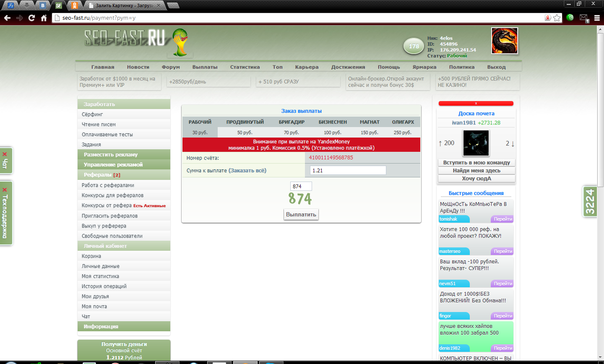
Task: Go back using browser back arrow
Action: (7, 18)
